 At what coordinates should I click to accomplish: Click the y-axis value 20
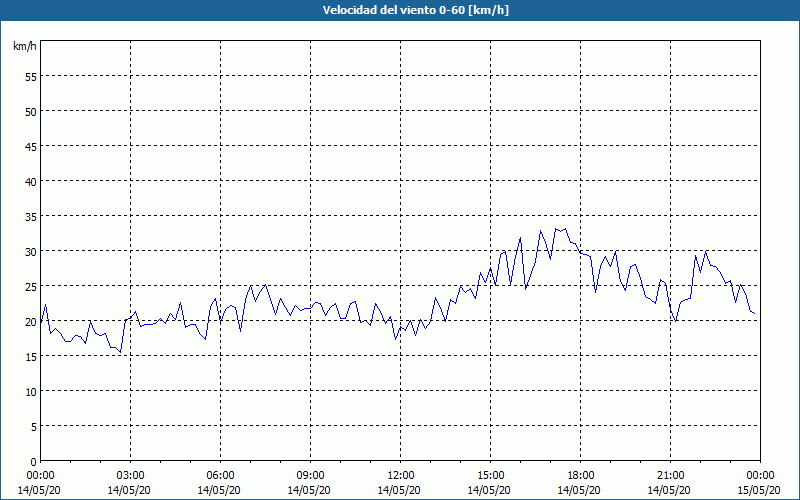[31, 321]
